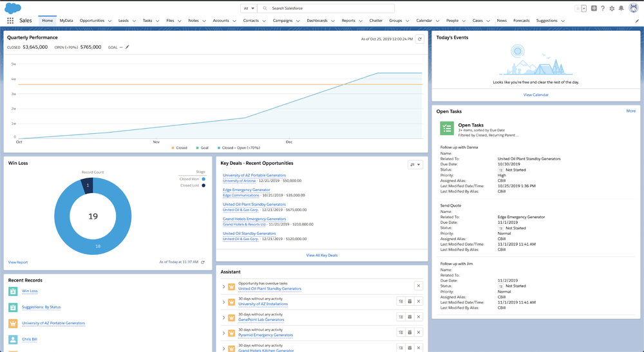Click the View Calendar link
The height and width of the screenshot is (352, 644).
coord(536,95)
